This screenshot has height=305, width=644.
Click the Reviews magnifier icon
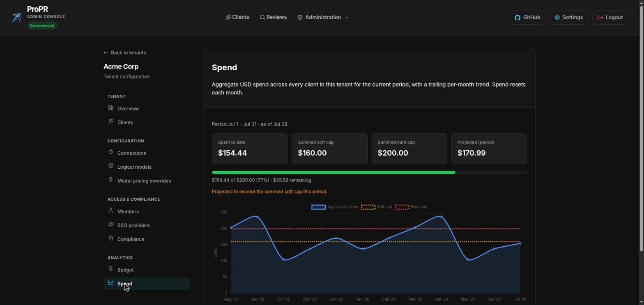[x=262, y=17]
